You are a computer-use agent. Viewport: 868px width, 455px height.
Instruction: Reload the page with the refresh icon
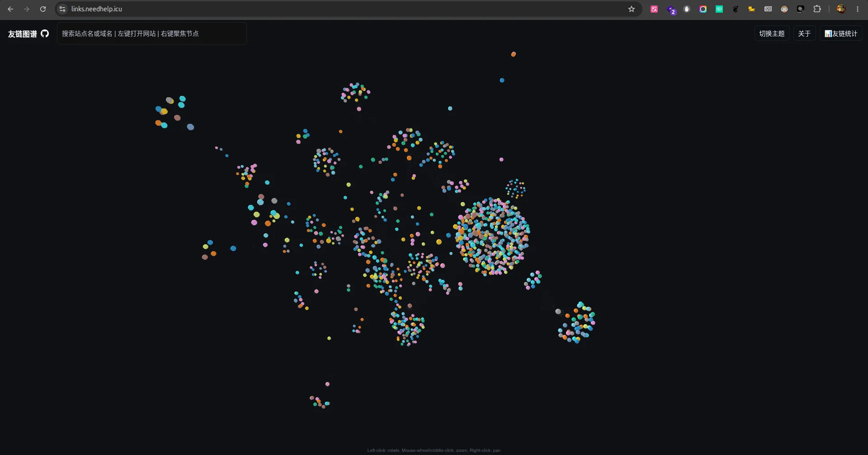[43, 9]
